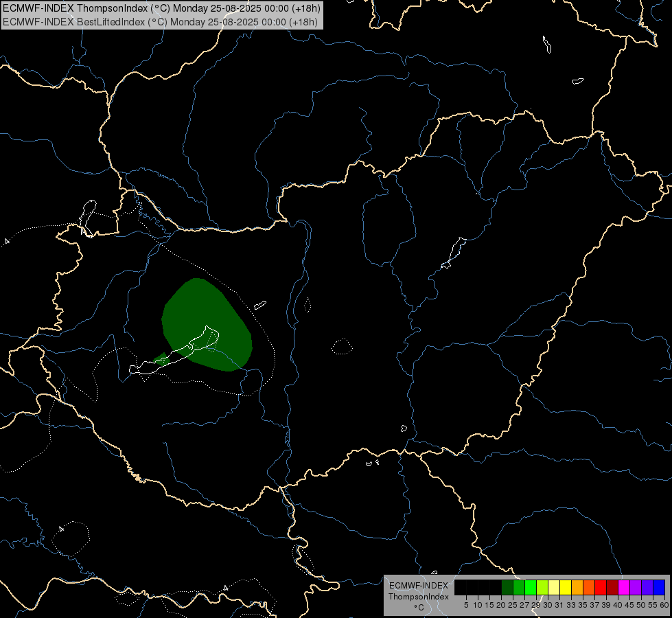Select the dark green 20–25 legend swatch
Viewport: 672px width, 618px height.
[x=507, y=587]
